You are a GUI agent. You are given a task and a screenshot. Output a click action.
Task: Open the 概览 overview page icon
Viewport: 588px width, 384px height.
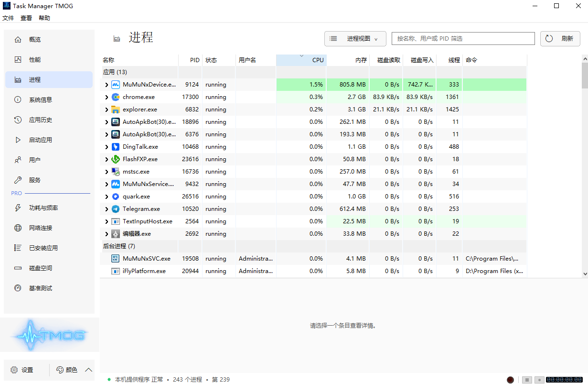click(18, 40)
